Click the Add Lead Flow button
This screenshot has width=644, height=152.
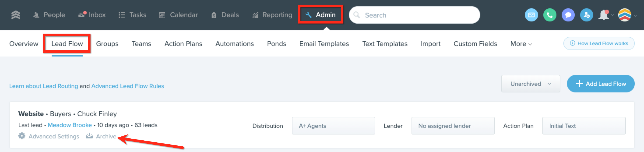[x=600, y=84]
